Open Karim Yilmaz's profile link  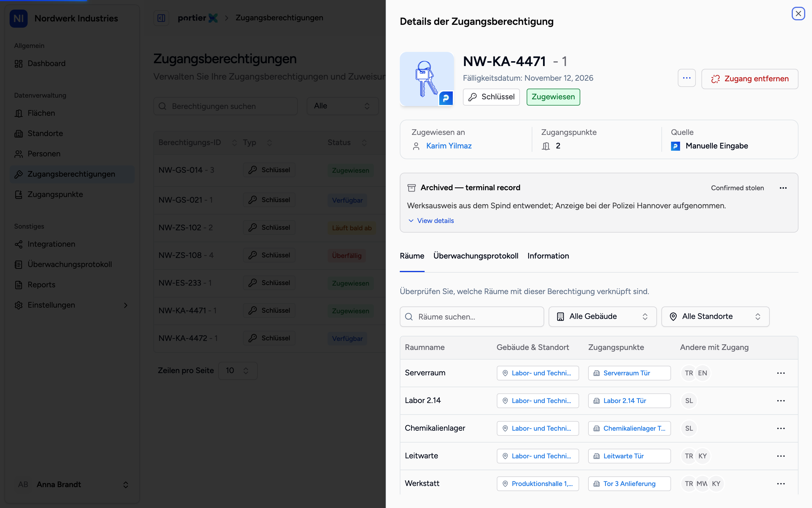coord(449,146)
